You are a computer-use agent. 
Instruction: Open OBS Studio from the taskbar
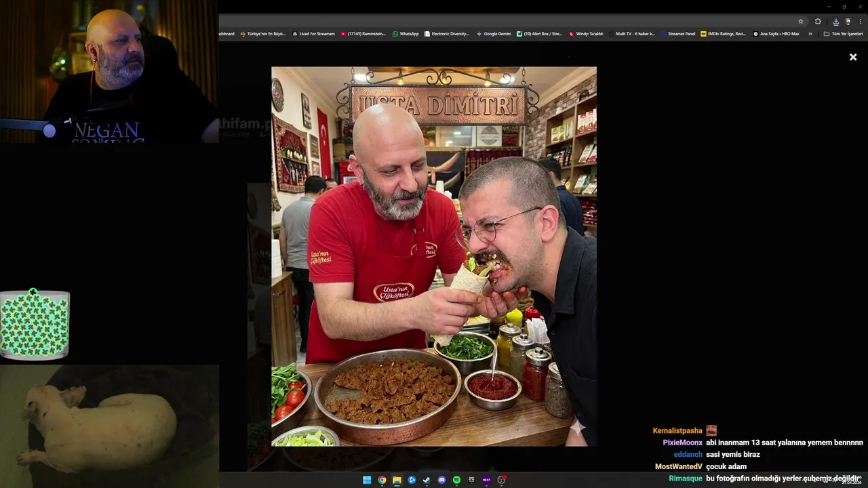(502, 480)
